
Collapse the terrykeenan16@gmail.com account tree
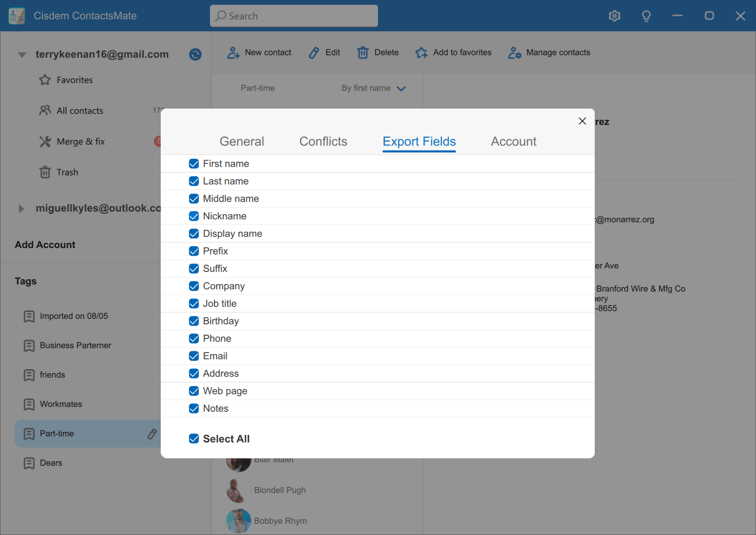click(x=22, y=55)
